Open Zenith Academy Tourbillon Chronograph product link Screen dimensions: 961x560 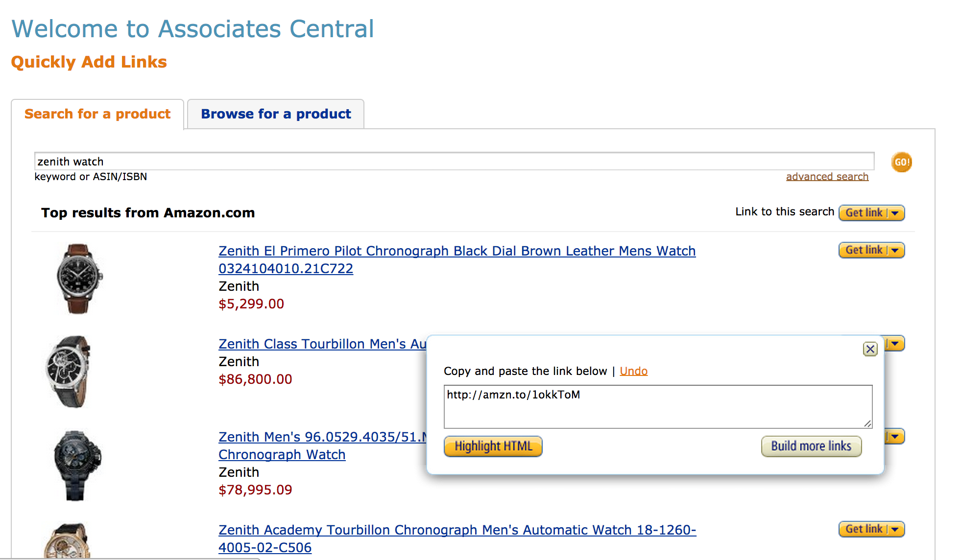[457, 538]
